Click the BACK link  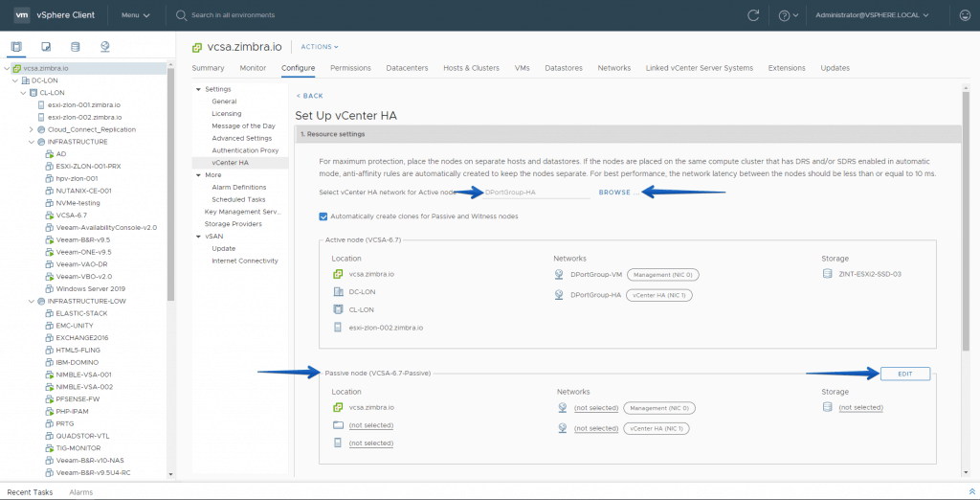(309, 96)
